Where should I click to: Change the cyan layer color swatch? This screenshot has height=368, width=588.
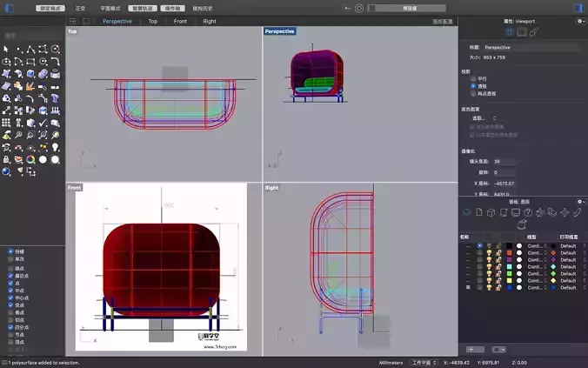click(509, 267)
